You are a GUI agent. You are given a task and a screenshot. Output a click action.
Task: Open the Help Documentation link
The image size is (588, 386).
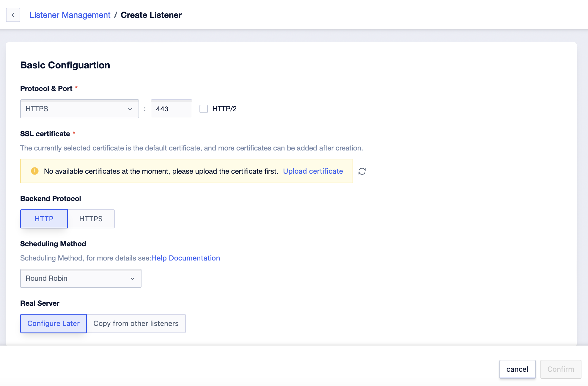[x=185, y=258]
